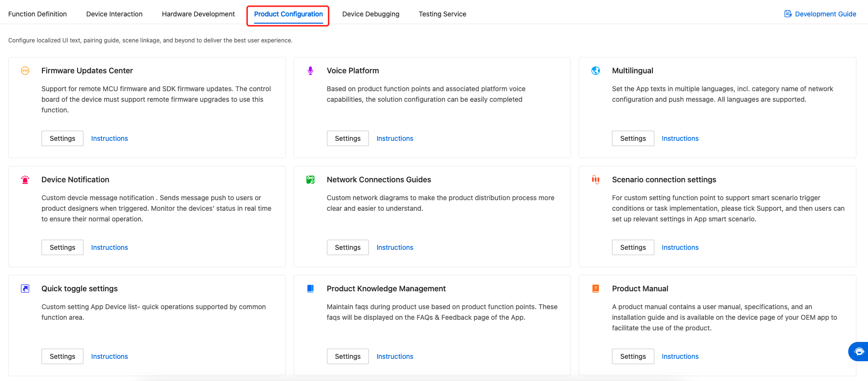Open the Device Debugging tab
The height and width of the screenshot is (381, 868).
point(371,14)
